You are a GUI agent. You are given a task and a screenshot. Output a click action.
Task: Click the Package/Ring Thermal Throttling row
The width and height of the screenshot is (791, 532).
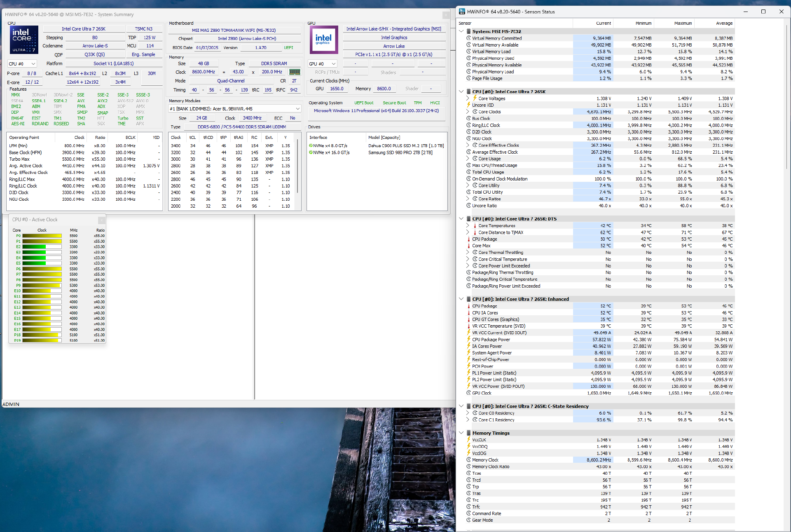pos(600,272)
